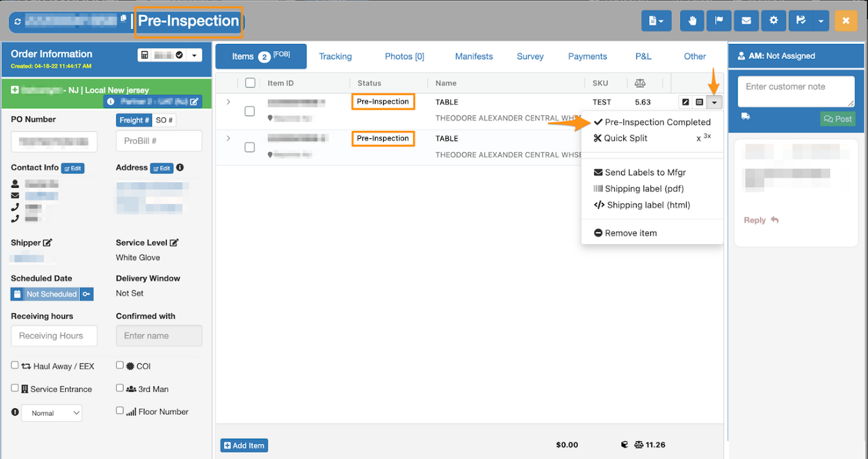Click the list details icon on first item

coord(699,102)
